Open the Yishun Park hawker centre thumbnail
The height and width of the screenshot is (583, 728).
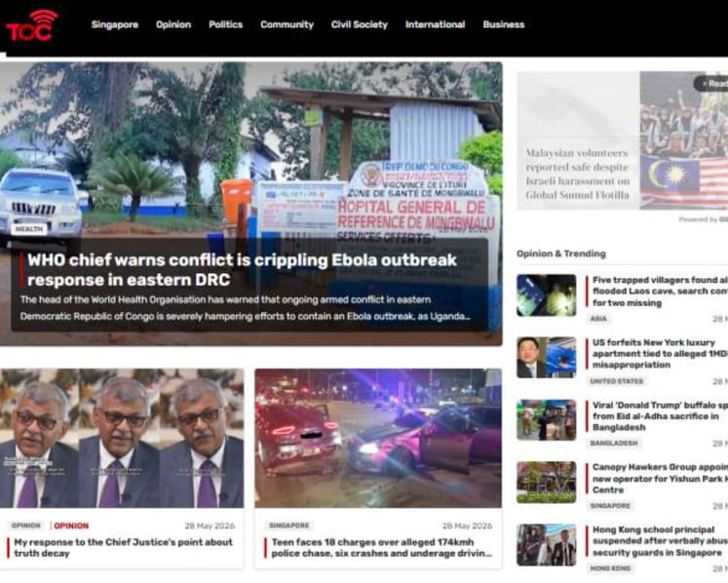pos(547,483)
